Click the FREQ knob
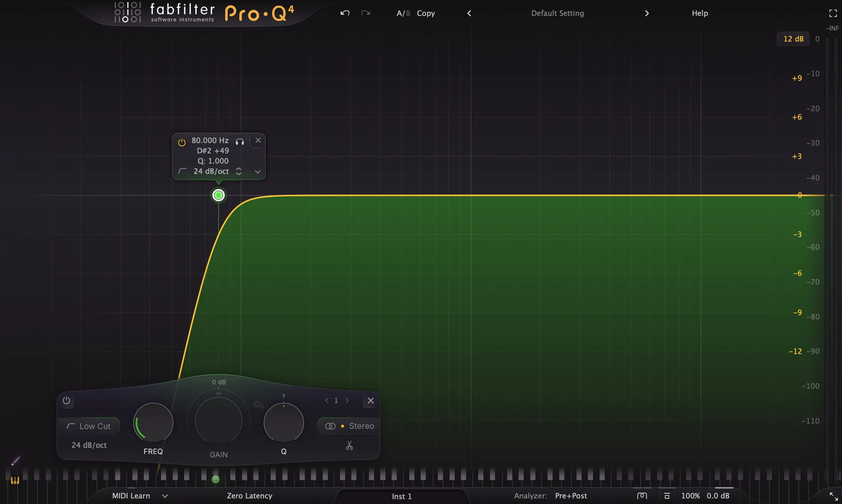Screen dimensions: 842x504 pyautogui.click(x=153, y=423)
